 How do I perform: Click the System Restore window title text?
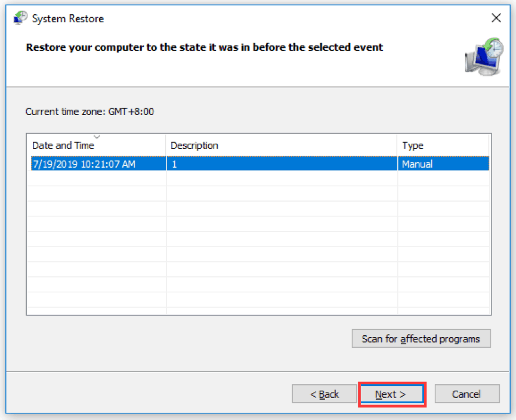68,18
